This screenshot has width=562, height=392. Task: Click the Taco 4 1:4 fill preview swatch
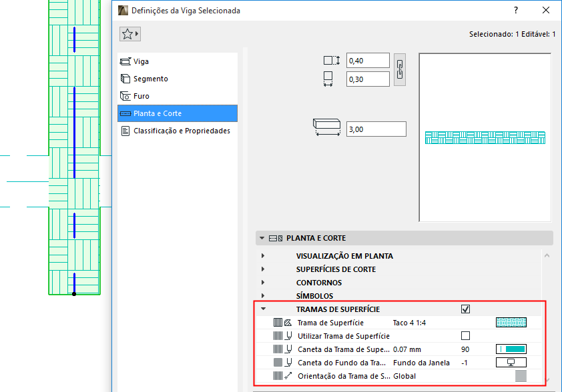point(511,322)
